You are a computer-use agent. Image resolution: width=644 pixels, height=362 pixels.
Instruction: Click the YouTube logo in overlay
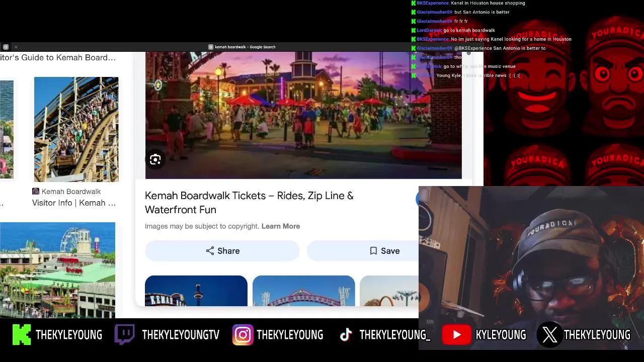[456, 335]
